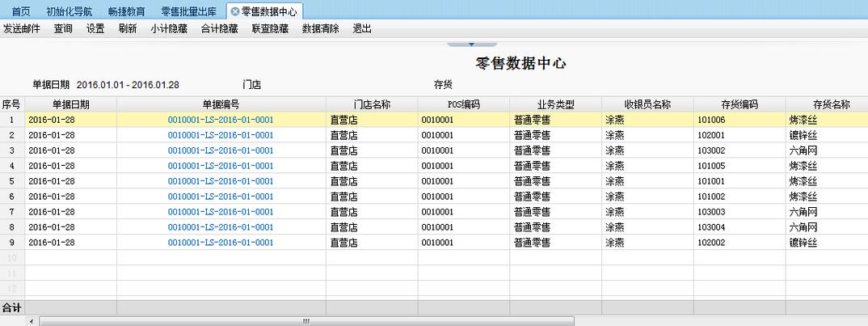The width and height of the screenshot is (868, 326).
Task: Select row number 9 header
Action: pyautogui.click(x=12, y=243)
